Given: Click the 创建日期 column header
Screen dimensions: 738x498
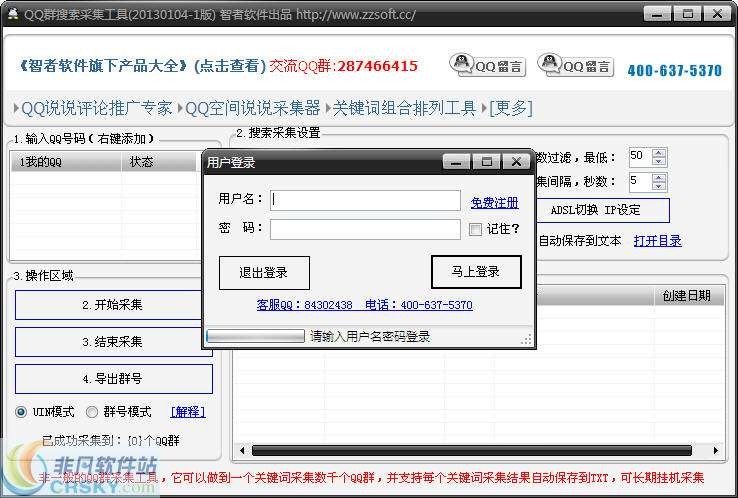Looking at the screenshot, I should click(689, 296).
